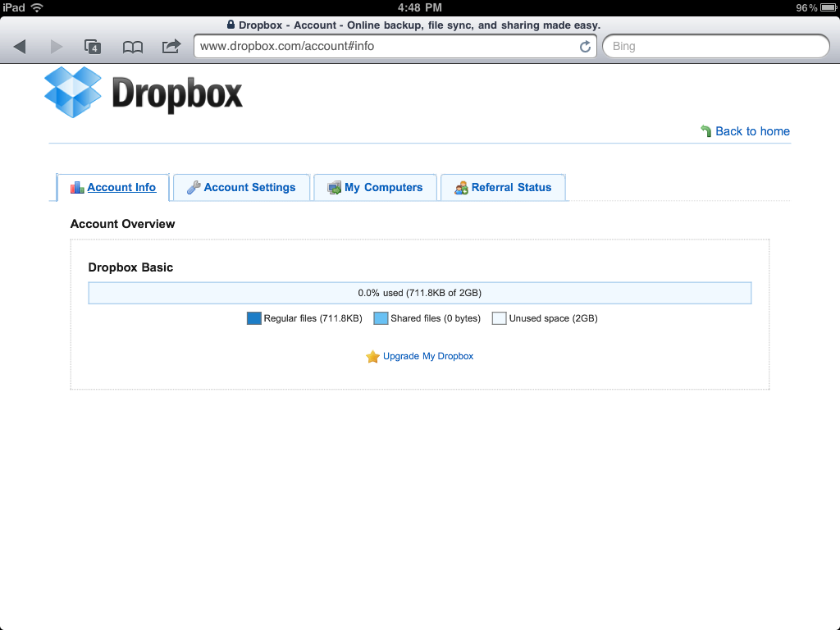Tap the Safari back arrow button
The image size is (840, 630).
[20, 47]
